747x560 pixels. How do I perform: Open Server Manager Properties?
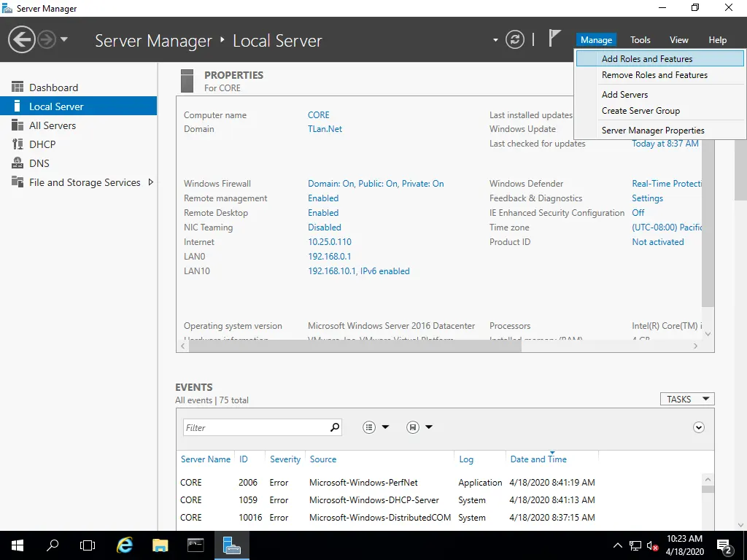(x=659, y=130)
